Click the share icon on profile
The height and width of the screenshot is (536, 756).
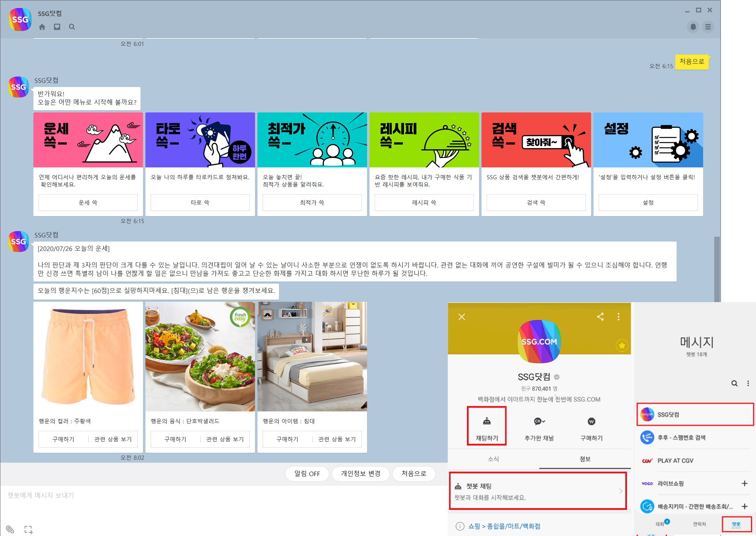pyautogui.click(x=600, y=317)
